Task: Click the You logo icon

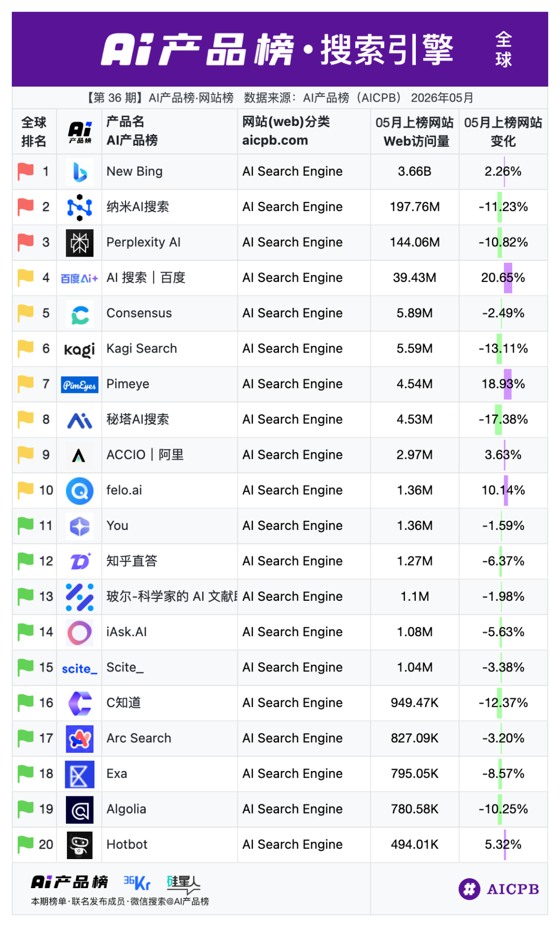Action: click(80, 526)
